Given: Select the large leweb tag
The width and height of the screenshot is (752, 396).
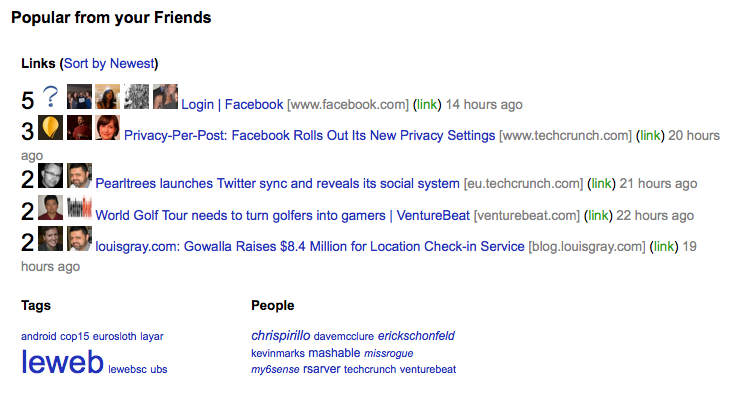Looking at the screenshot, I should pyautogui.click(x=62, y=362).
